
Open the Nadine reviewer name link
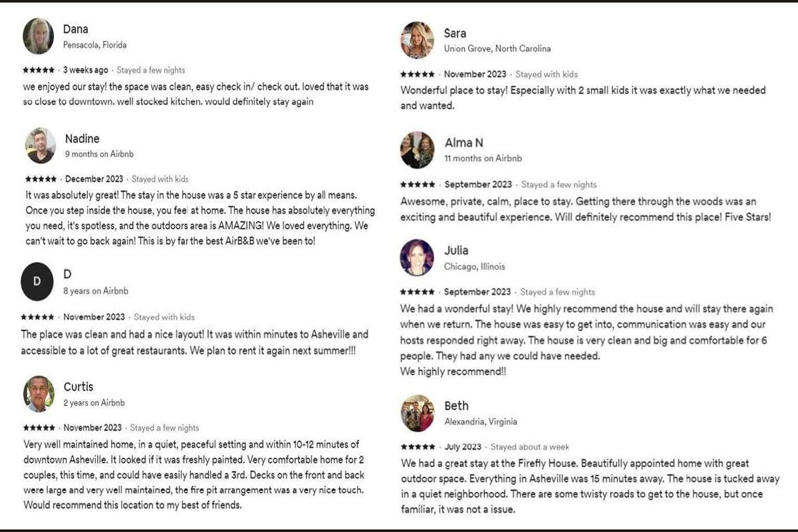[82, 139]
